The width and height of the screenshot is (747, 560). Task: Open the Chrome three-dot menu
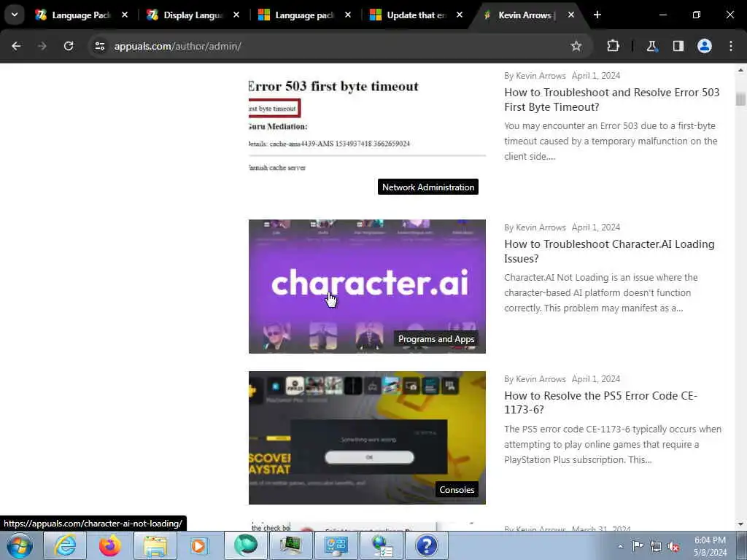pos(731,46)
